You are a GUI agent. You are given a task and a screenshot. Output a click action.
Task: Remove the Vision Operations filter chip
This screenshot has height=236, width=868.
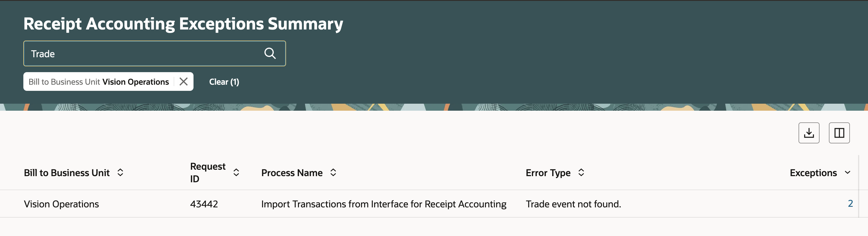[x=184, y=81]
